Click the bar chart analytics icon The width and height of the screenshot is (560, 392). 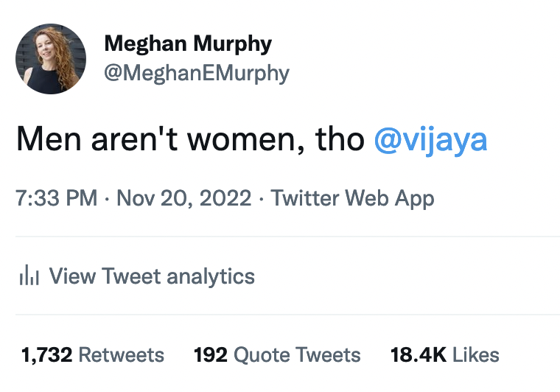click(x=28, y=276)
